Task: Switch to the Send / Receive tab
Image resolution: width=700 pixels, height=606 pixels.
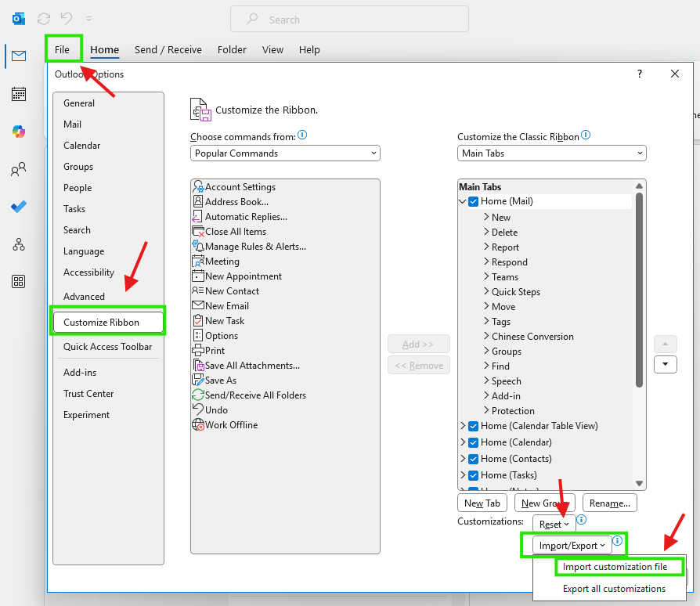Action: 168,49
